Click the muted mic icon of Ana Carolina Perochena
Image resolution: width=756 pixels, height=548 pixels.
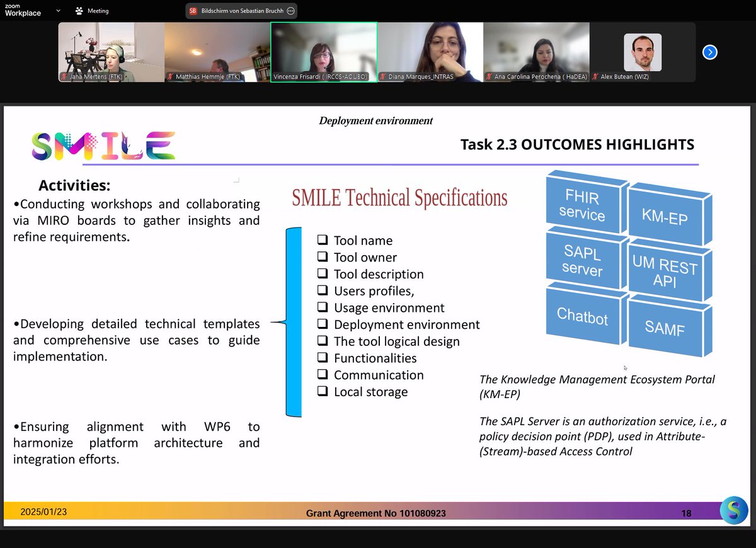pyautogui.click(x=488, y=77)
